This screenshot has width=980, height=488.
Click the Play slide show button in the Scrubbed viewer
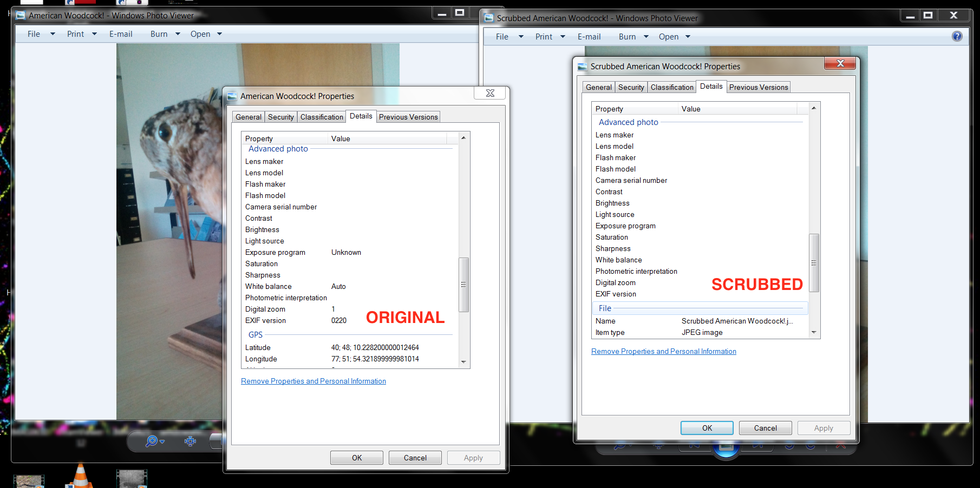tap(726, 447)
